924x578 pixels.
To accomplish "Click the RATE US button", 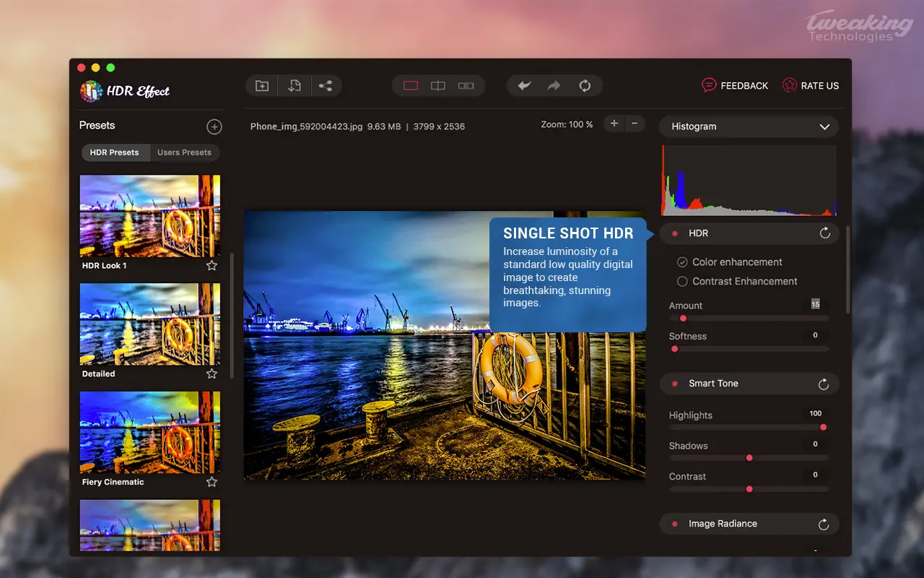I will coord(811,85).
